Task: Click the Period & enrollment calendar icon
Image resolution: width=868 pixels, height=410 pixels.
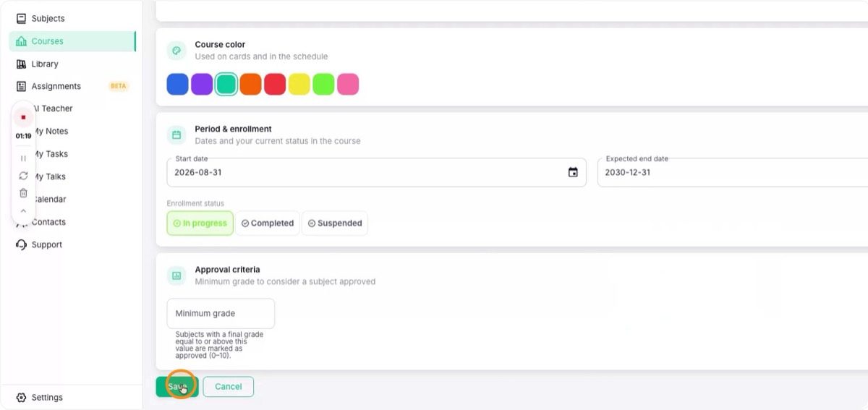Action: coord(176,134)
